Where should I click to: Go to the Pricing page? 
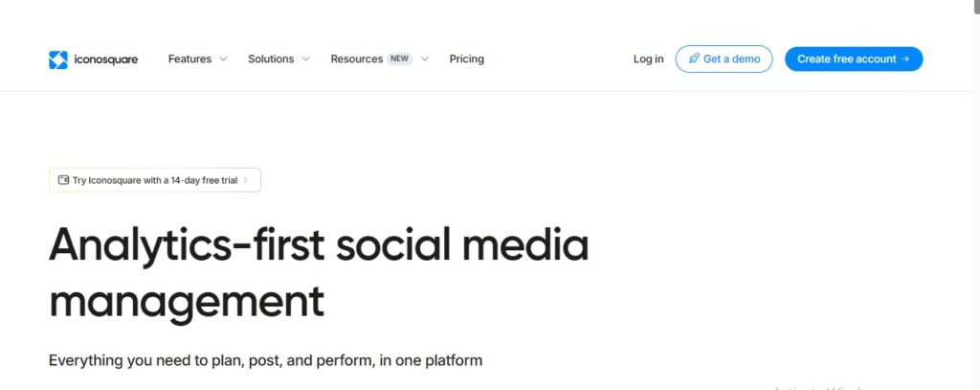tap(466, 59)
